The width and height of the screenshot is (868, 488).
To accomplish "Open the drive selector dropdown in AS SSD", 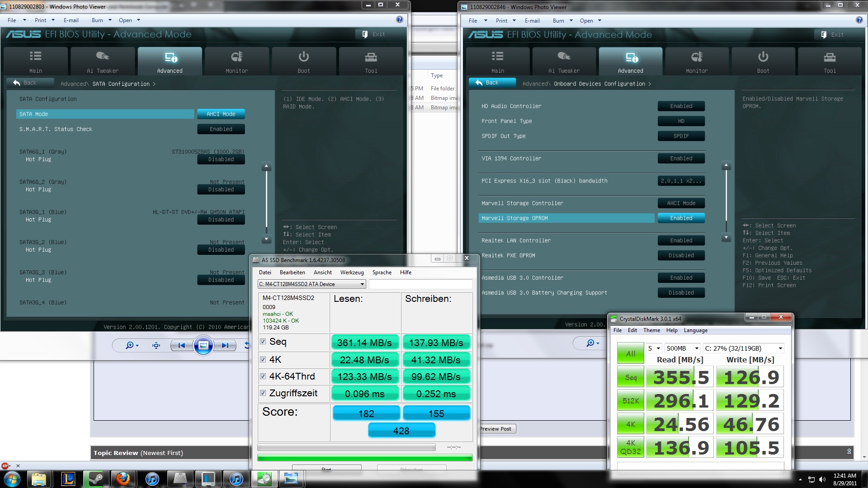I will (x=311, y=284).
